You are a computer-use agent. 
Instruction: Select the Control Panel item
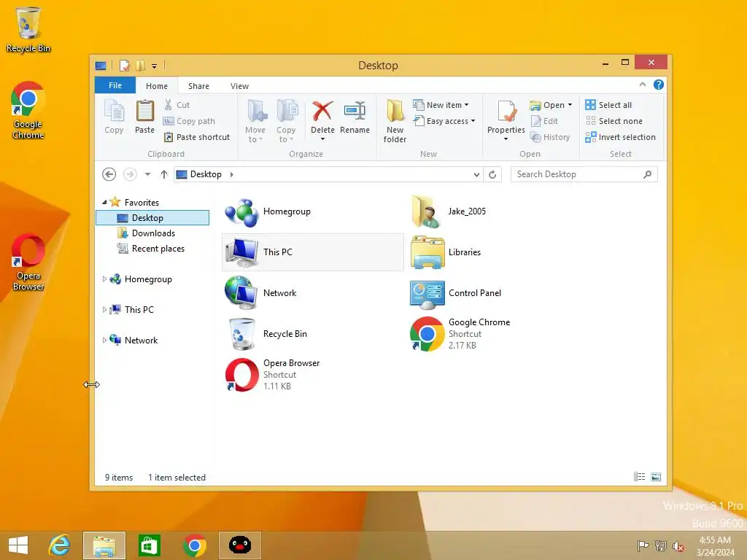pyautogui.click(x=498, y=293)
